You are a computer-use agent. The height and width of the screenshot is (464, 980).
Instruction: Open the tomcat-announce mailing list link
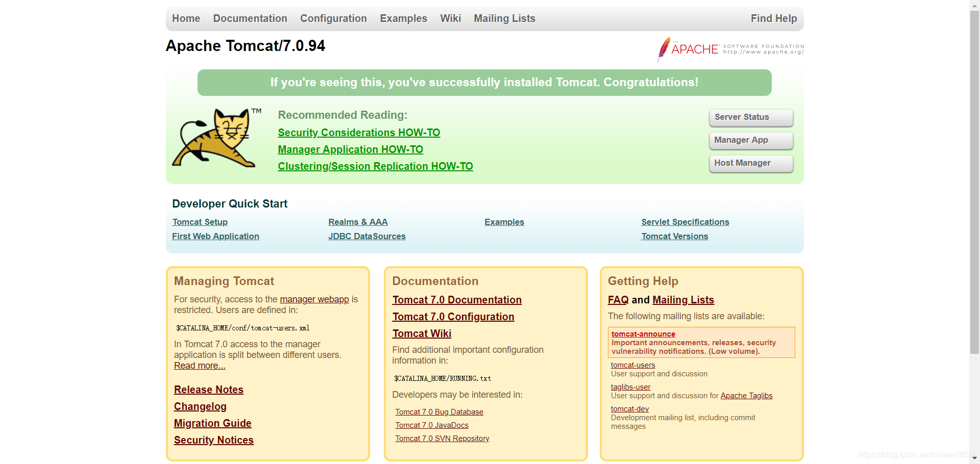(643, 334)
